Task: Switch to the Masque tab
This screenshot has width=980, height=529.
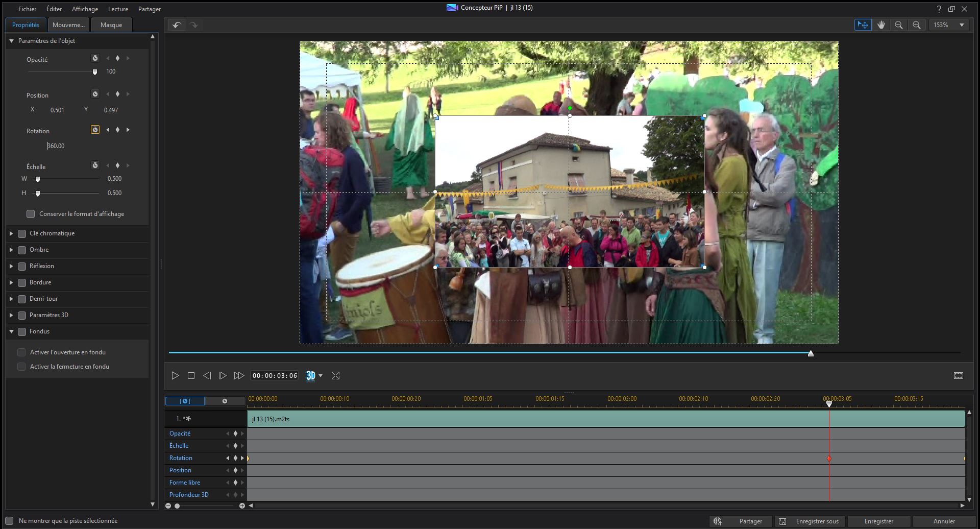Action: 111,25
